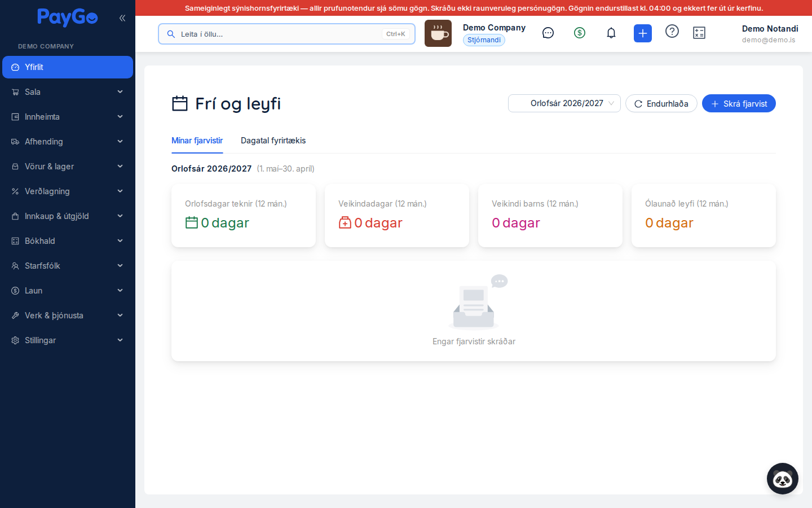
Task: Expand the Verk & þjónusta menu
Action: [x=68, y=316]
